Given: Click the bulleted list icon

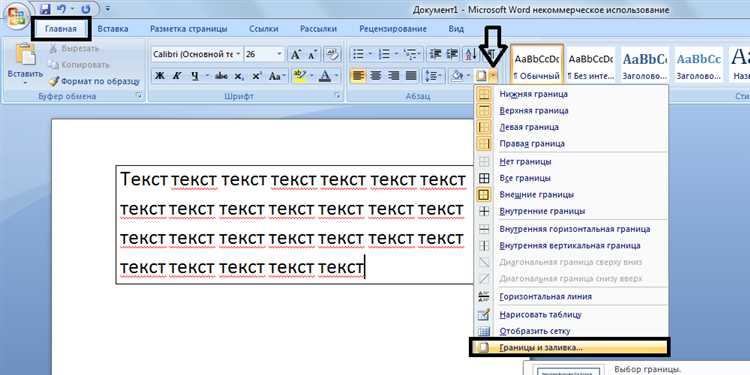Looking at the screenshot, I should [358, 54].
